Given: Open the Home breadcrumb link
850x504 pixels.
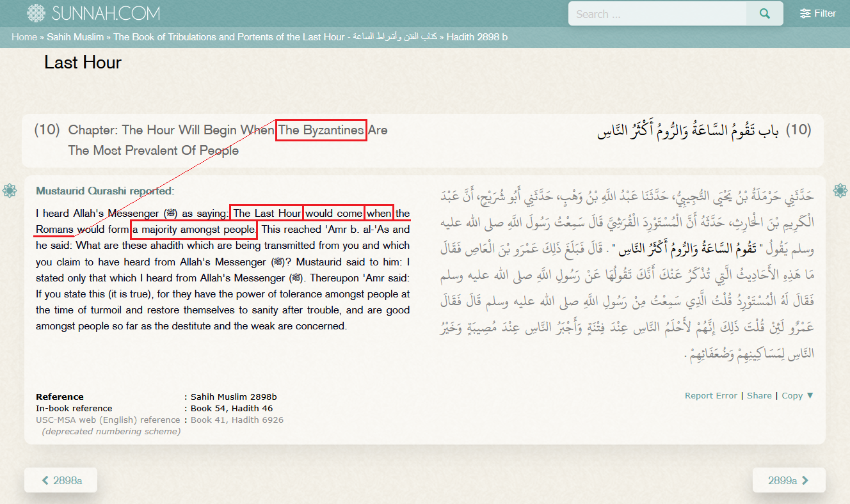Looking at the screenshot, I should 24,37.
